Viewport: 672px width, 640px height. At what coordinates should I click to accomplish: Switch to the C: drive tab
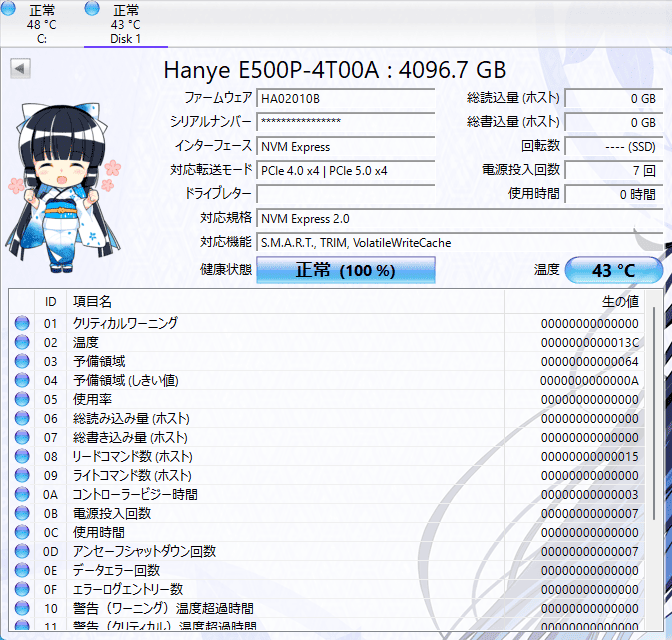point(42,24)
